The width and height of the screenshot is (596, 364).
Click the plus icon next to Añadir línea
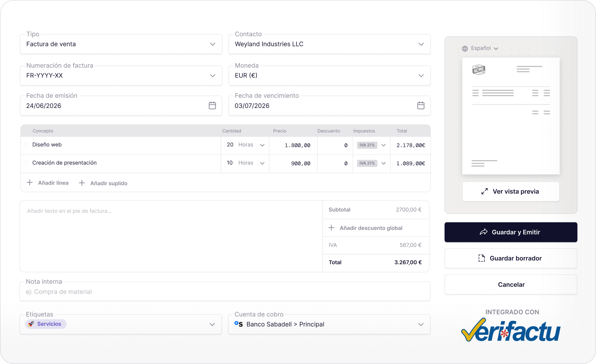[x=30, y=183]
